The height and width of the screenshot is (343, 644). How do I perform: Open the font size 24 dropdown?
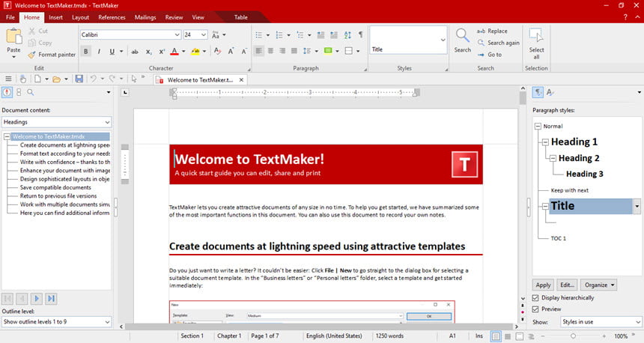[203, 35]
